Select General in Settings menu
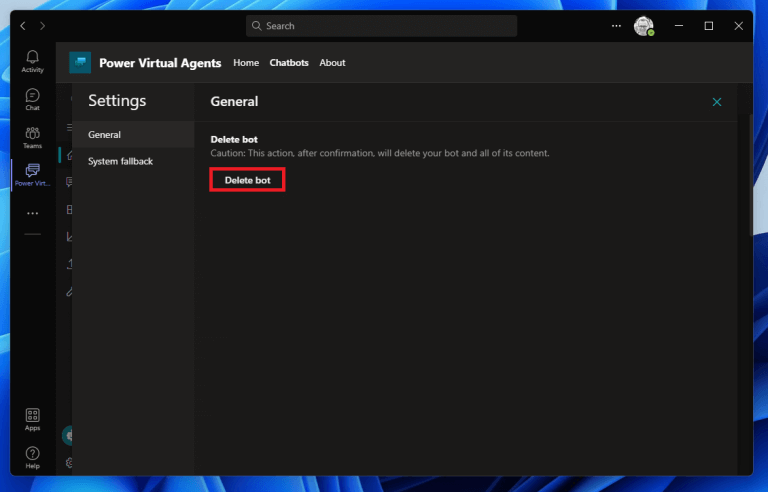Image resolution: width=768 pixels, height=492 pixels. pyautogui.click(x=133, y=135)
